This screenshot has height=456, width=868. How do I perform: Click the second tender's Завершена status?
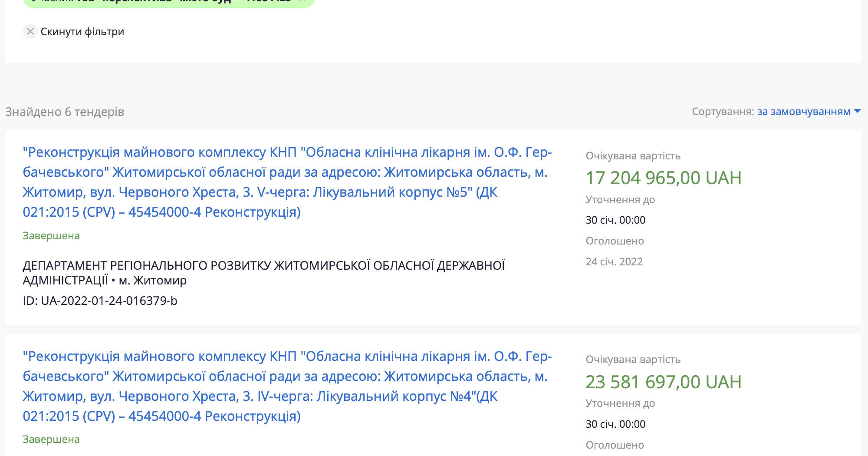pyautogui.click(x=51, y=439)
